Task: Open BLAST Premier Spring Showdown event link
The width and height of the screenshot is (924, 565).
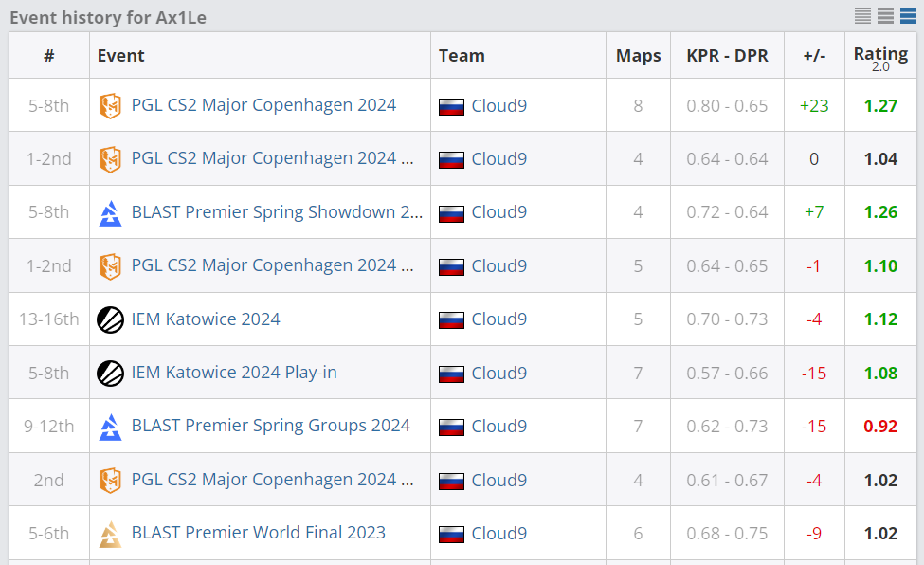Action: 277,212
